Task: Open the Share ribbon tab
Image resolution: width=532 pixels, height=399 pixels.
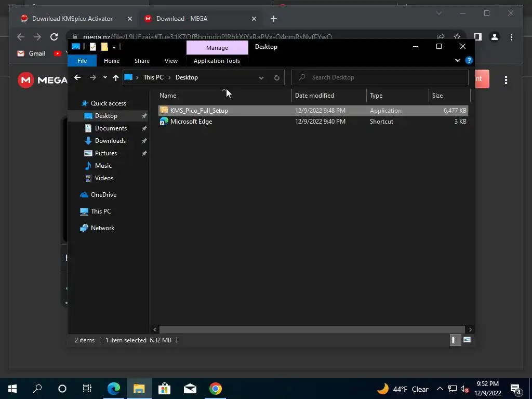Action: tap(142, 61)
